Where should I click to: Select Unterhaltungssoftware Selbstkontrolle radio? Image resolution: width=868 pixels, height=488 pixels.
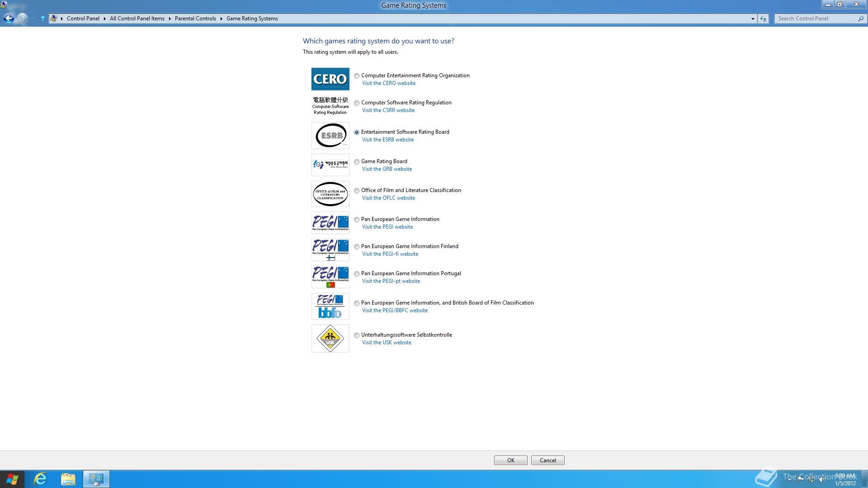tap(357, 335)
